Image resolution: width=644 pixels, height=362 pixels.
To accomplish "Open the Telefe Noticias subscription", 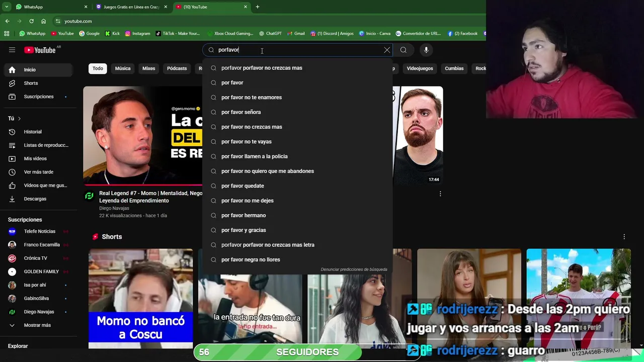I will [x=38, y=231].
